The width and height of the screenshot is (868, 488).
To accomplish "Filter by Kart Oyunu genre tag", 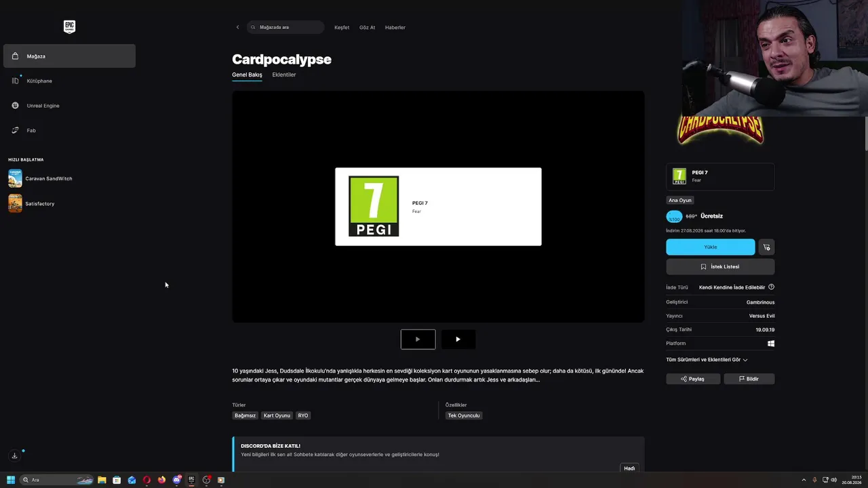I will (x=277, y=415).
